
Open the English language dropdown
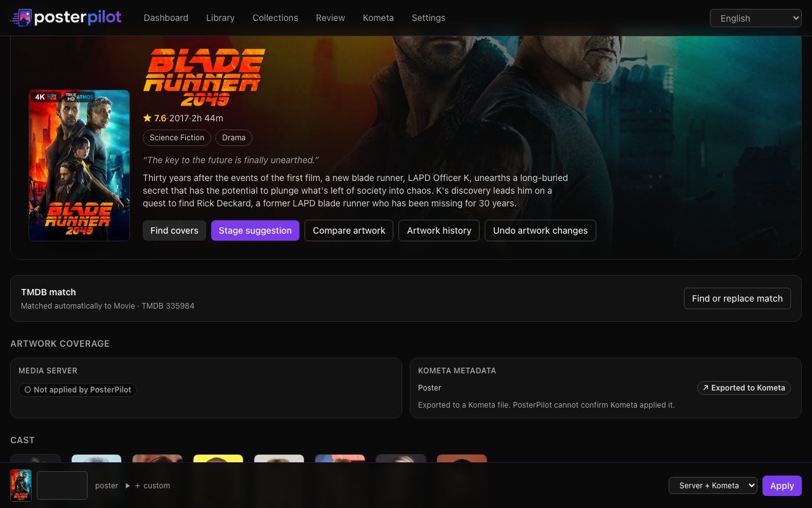[756, 18]
